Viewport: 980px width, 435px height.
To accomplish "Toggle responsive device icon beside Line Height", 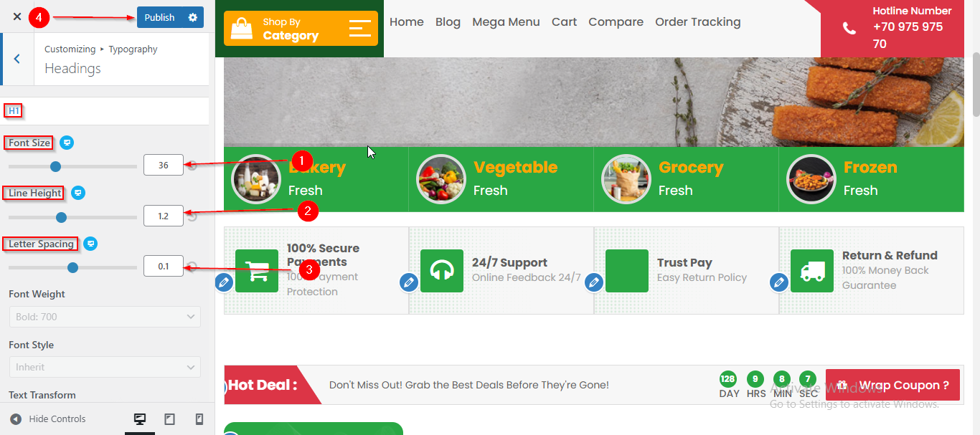I will tap(78, 193).
